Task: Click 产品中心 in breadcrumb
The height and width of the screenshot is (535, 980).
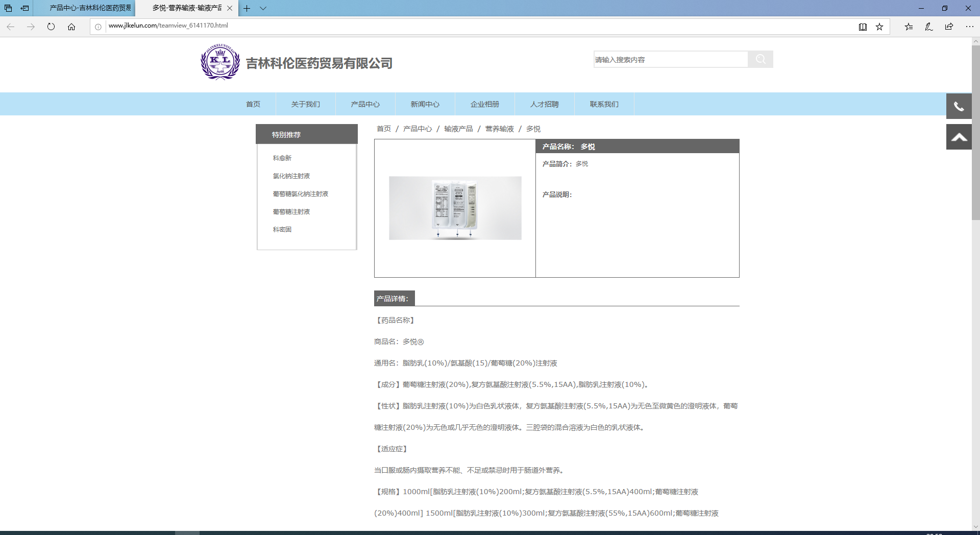Action: (418, 129)
